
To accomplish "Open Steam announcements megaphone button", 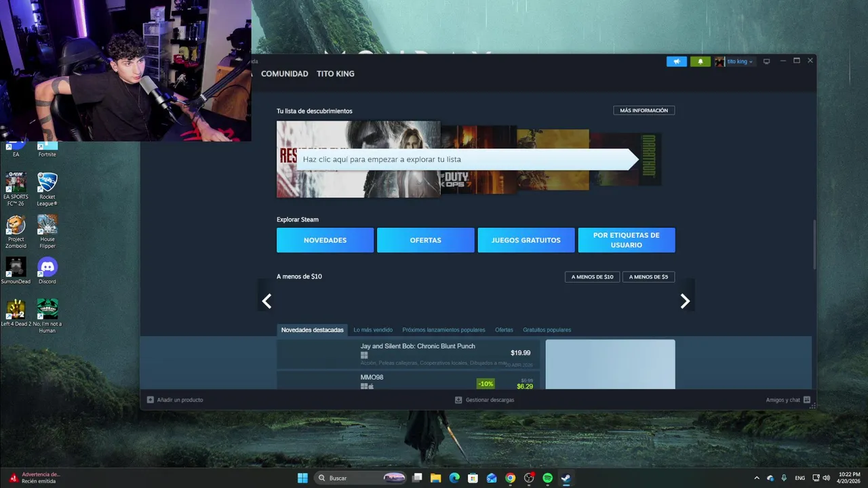I will coord(676,62).
